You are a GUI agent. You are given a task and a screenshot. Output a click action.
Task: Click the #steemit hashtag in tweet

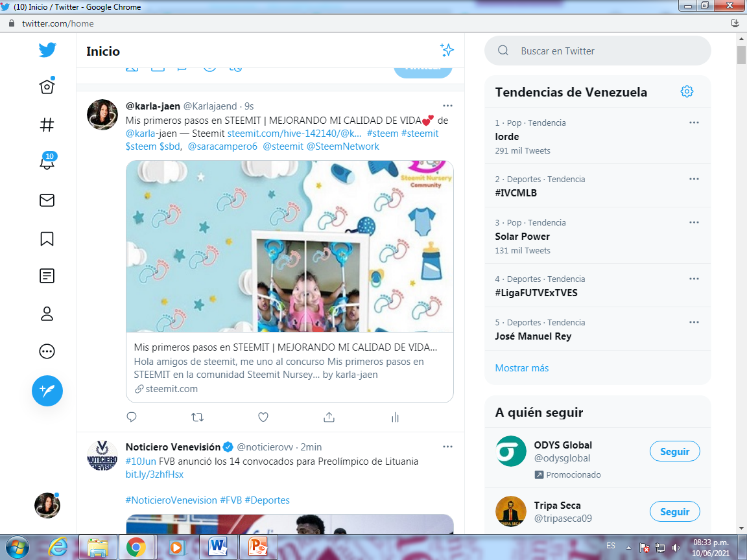(x=420, y=134)
